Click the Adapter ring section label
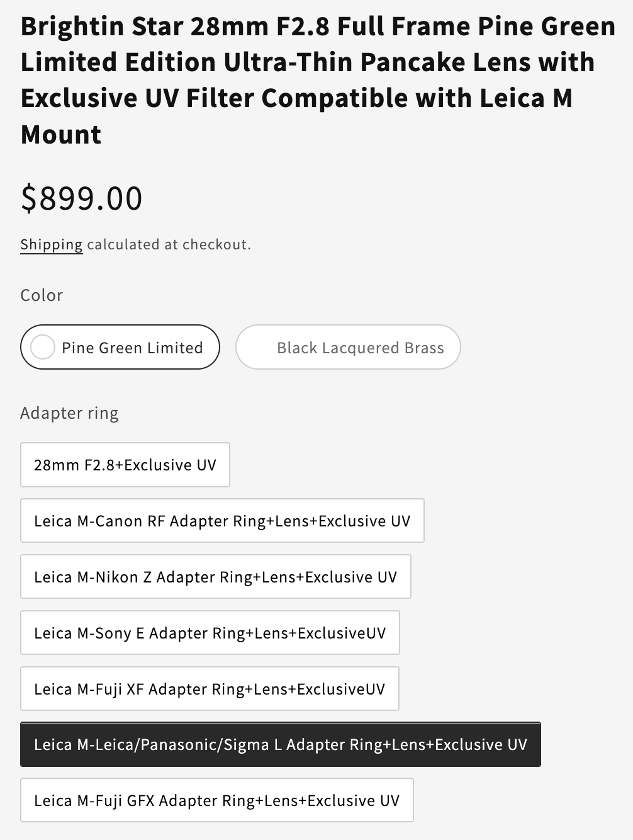 [69, 413]
